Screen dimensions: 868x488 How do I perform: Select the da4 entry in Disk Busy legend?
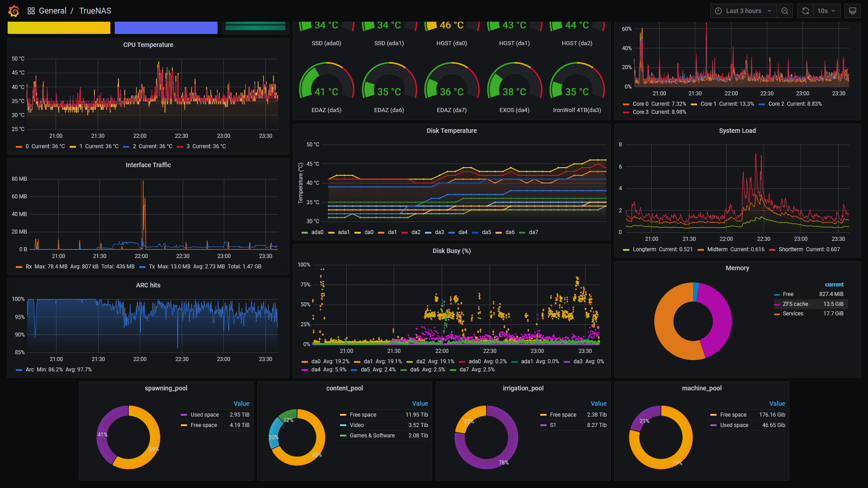coord(316,370)
